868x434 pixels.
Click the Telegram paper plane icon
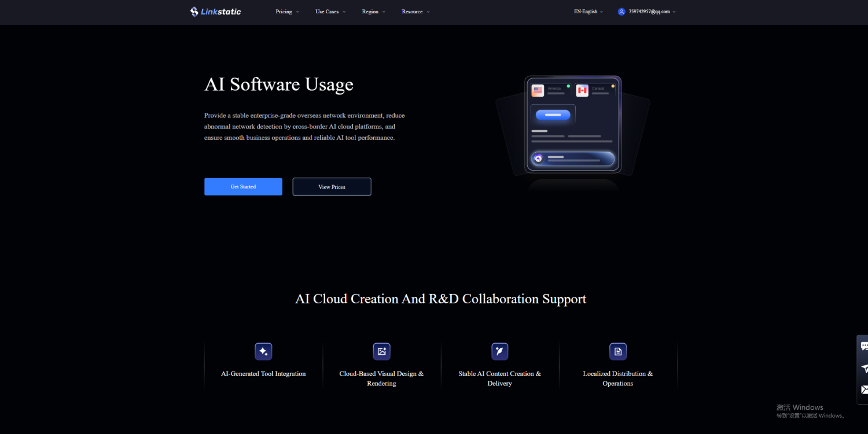click(864, 368)
